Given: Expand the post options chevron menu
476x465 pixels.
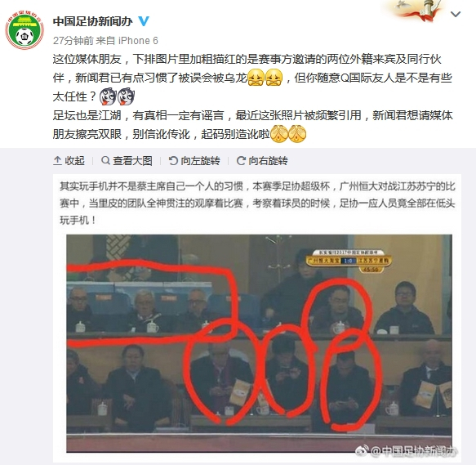Looking at the screenshot, I should tap(456, 14).
